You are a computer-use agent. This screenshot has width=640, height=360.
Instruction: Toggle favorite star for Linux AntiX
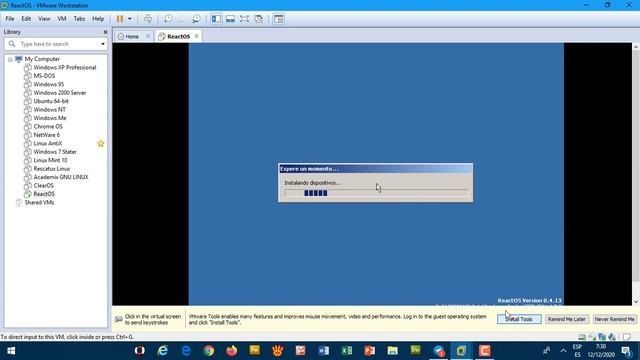(101, 143)
